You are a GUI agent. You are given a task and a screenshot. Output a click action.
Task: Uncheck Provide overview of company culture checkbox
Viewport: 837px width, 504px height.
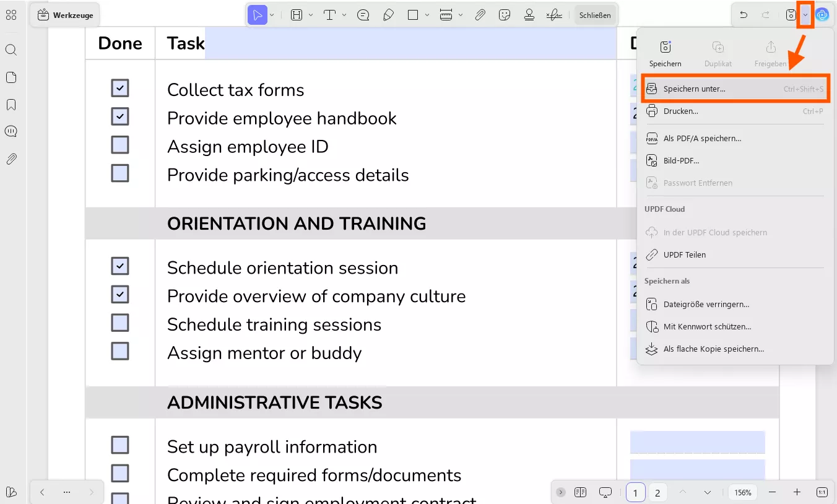[120, 295]
